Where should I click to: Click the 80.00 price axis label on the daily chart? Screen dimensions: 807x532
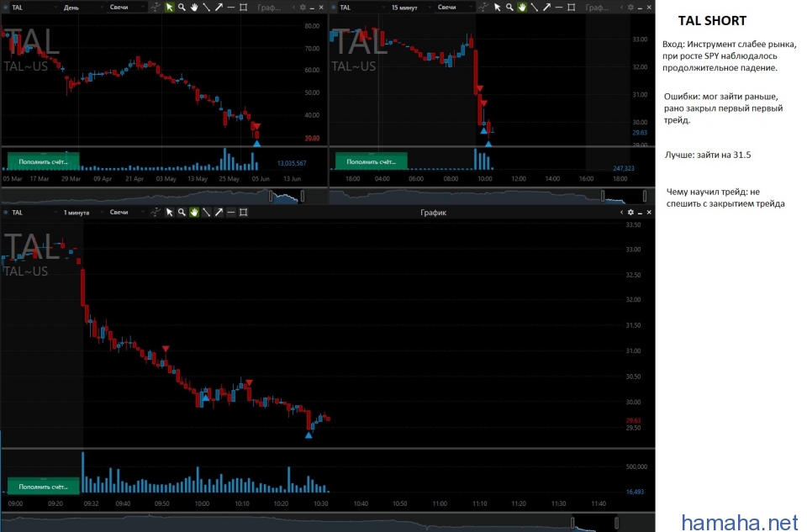(x=312, y=26)
